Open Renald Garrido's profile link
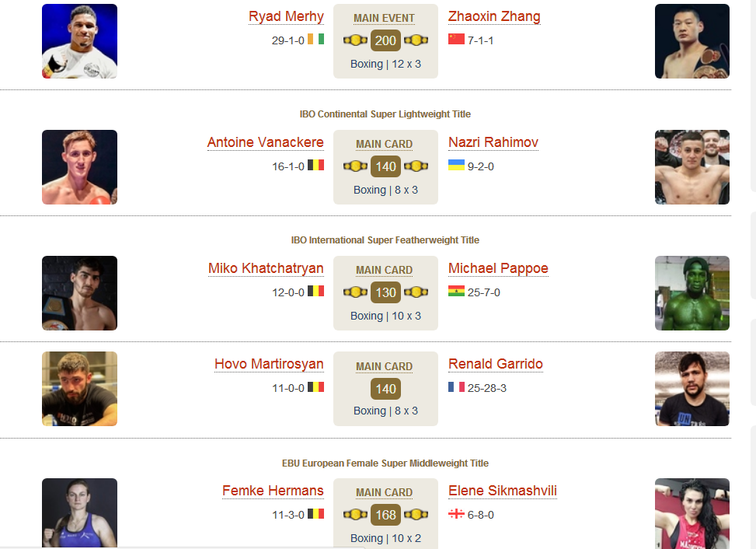Screen dimensions: 756x549 tap(496, 364)
